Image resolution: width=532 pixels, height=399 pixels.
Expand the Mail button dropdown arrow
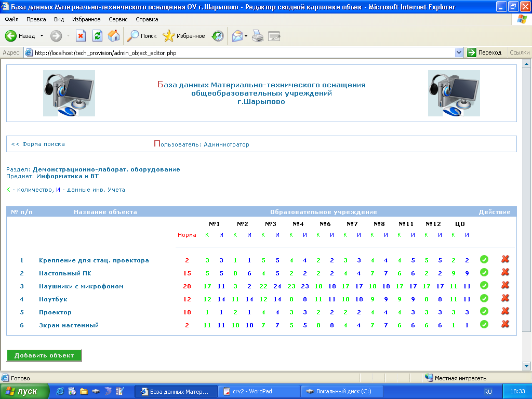point(246,36)
